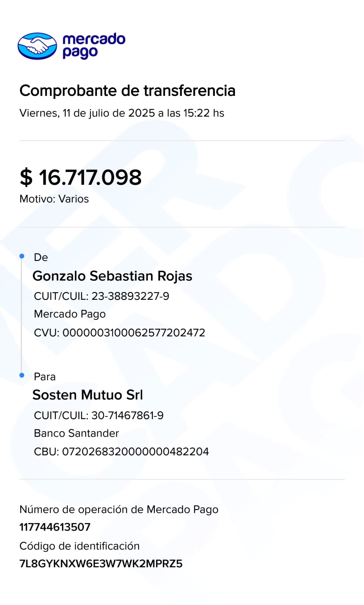Click the Número de operación label
364x605 pixels.
(x=119, y=510)
